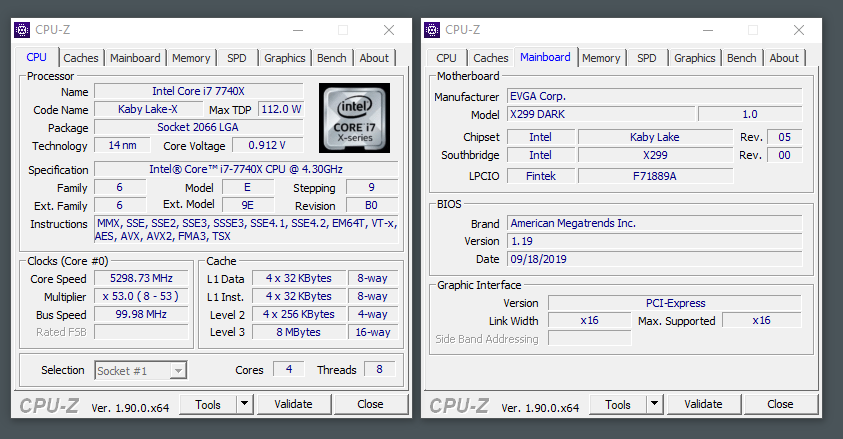Close the right CPU-Z window via X
The width and height of the screenshot is (843, 439).
tap(799, 31)
